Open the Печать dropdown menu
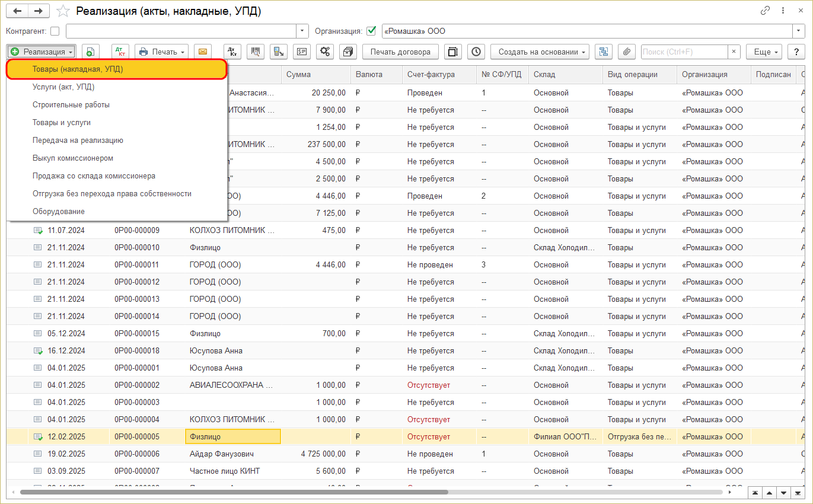Image resolution: width=813 pixels, height=504 pixels. (x=162, y=52)
